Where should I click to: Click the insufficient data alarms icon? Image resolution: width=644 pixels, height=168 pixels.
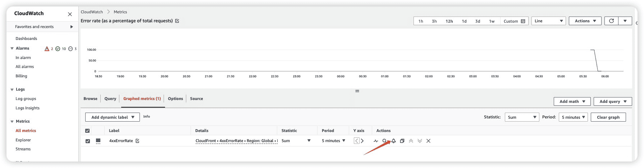[x=70, y=49]
